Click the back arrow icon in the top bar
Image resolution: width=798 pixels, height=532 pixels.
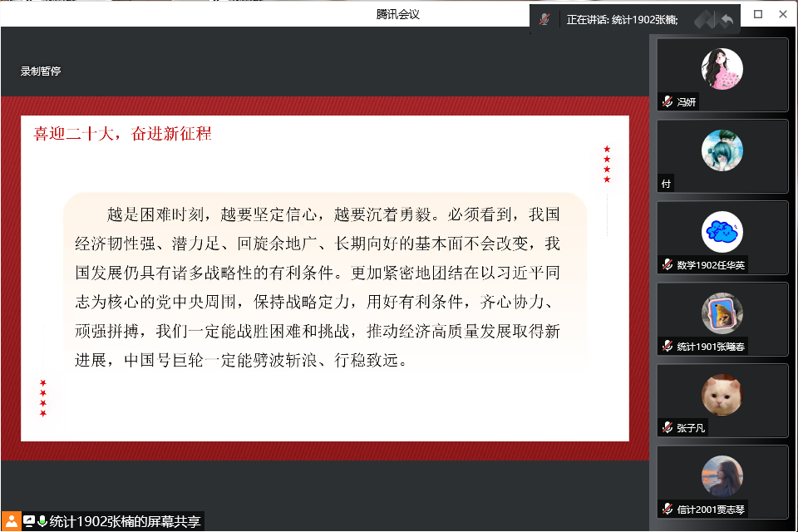727,20
